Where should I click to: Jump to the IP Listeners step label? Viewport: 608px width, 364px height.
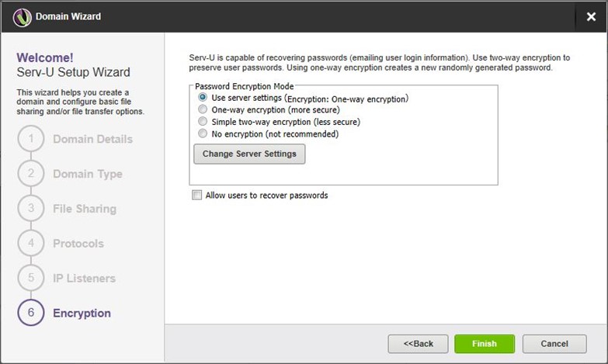[84, 279]
